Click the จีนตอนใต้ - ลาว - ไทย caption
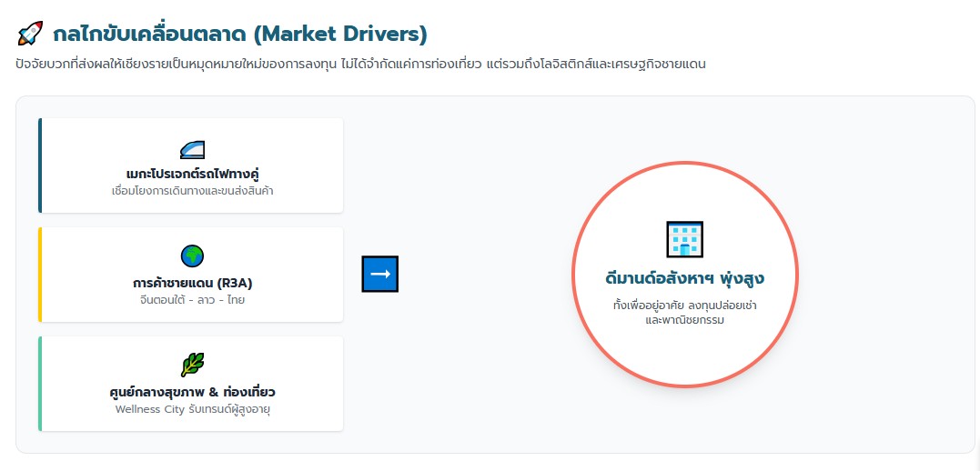Viewport: 980px width, 471px height. pos(192,299)
